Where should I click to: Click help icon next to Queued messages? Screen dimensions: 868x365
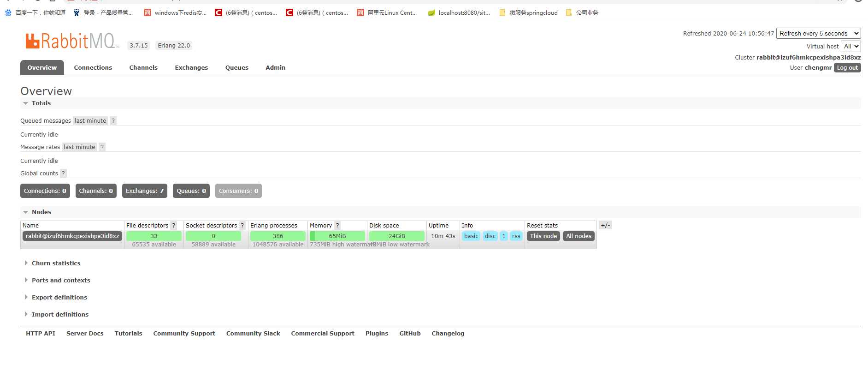coord(113,121)
